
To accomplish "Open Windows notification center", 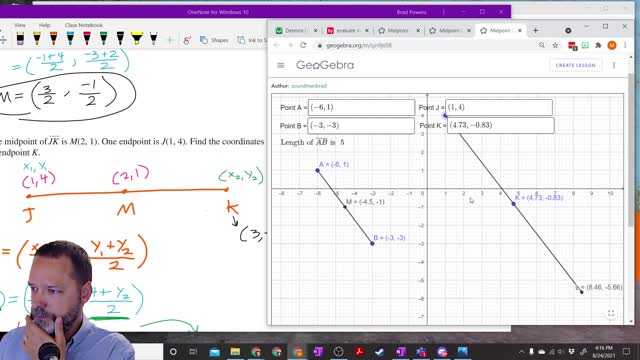I will (626, 351).
